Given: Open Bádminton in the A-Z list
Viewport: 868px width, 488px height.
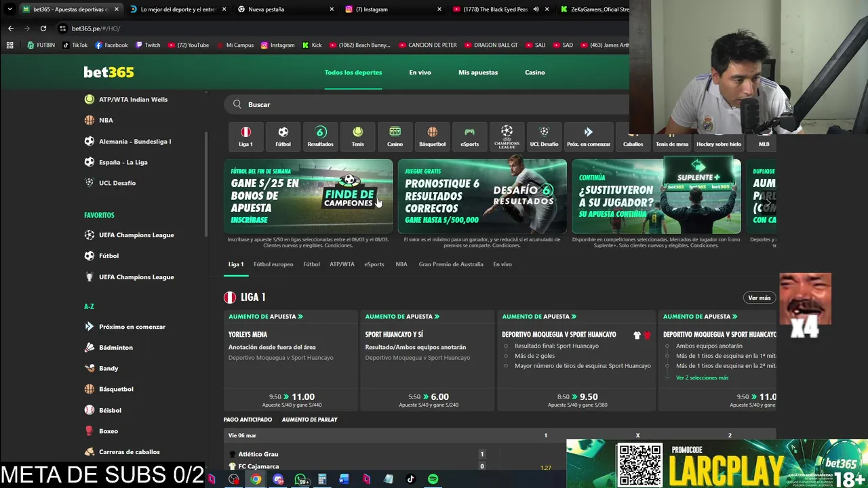Looking at the screenshot, I should (108, 348).
